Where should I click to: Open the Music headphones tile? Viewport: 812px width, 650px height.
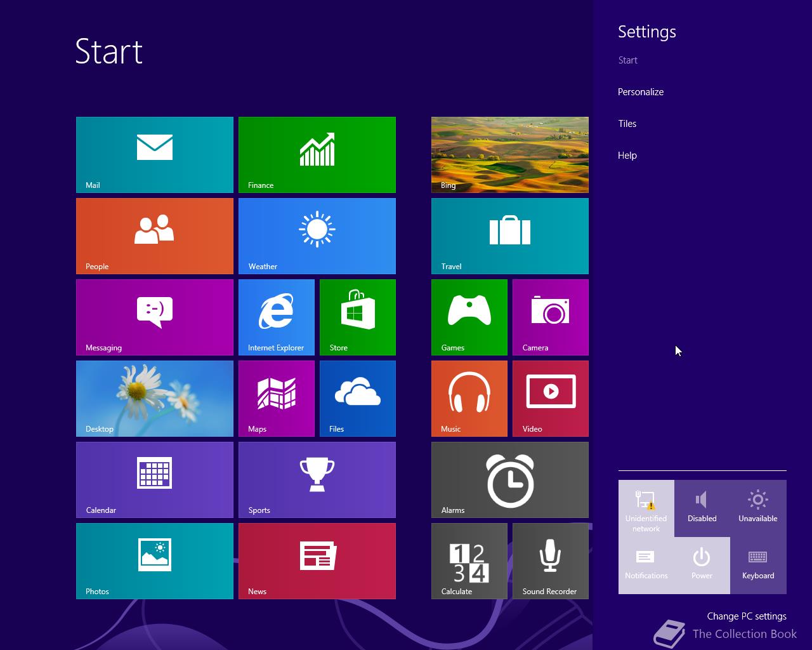click(x=469, y=399)
